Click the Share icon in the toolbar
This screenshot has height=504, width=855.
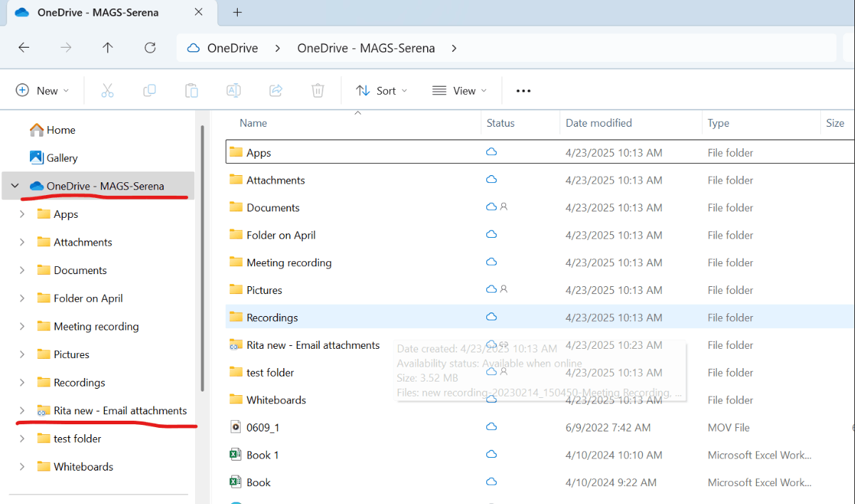[276, 90]
